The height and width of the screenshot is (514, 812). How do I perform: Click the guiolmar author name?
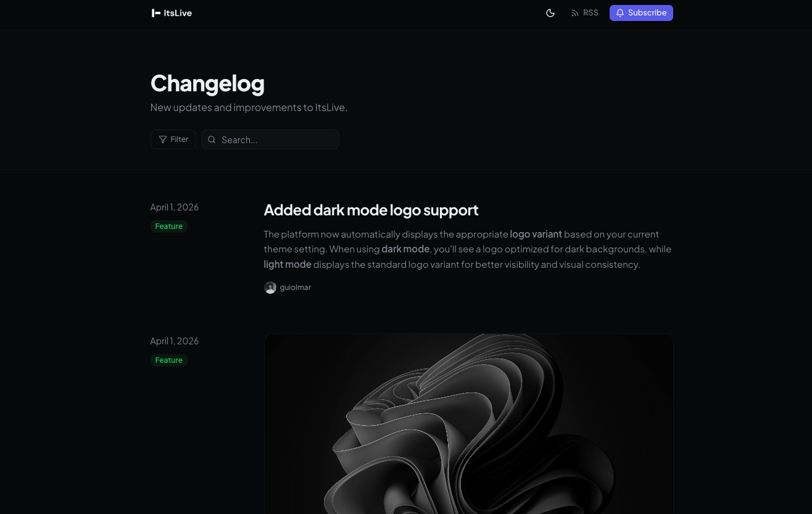295,287
